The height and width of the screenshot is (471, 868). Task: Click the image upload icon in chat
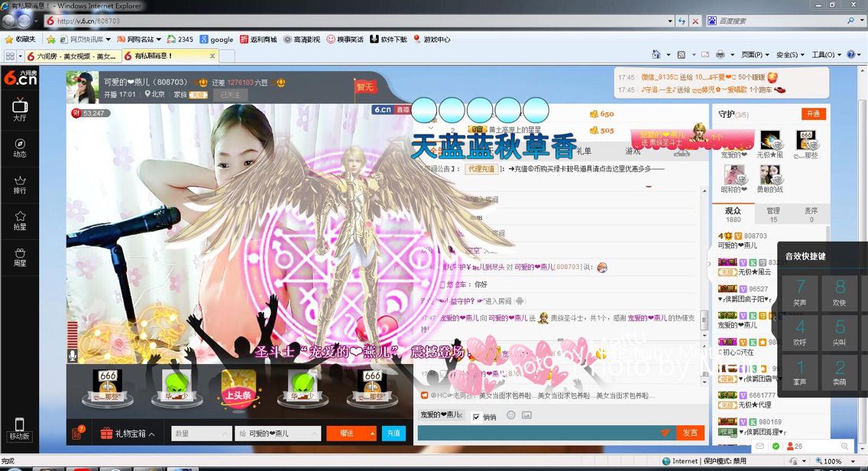tap(526, 415)
